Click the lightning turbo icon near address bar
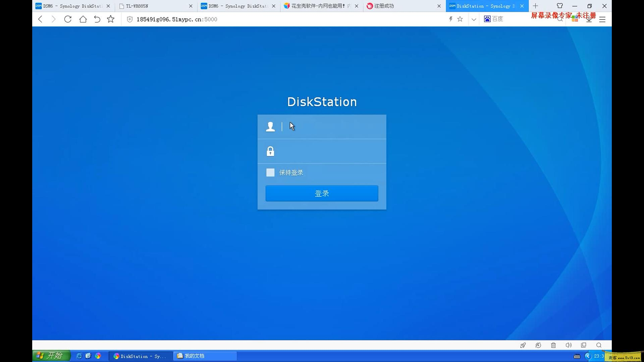 [450, 19]
